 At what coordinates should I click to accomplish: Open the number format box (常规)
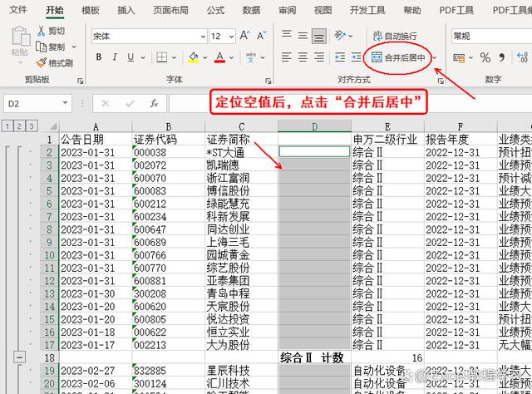pos(491,36)
